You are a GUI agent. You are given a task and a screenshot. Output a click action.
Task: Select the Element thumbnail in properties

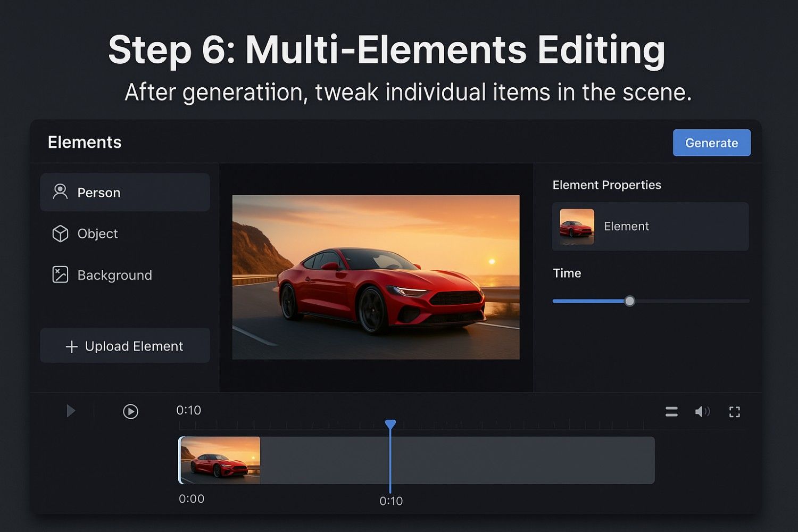(577, 227)
